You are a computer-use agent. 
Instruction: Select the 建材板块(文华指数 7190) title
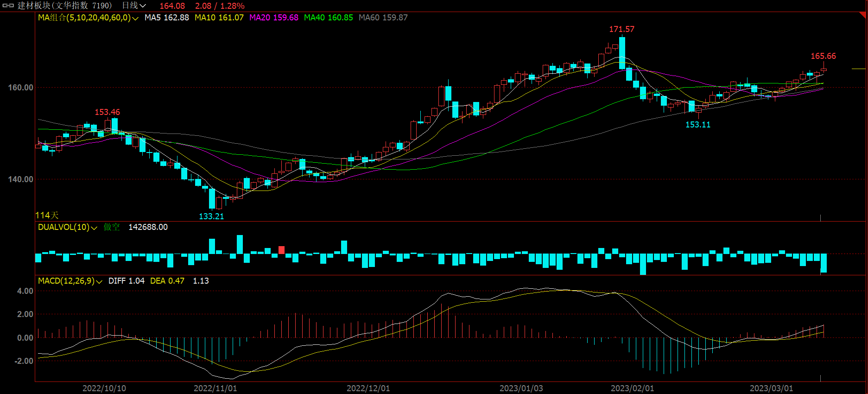click(65, 6)
